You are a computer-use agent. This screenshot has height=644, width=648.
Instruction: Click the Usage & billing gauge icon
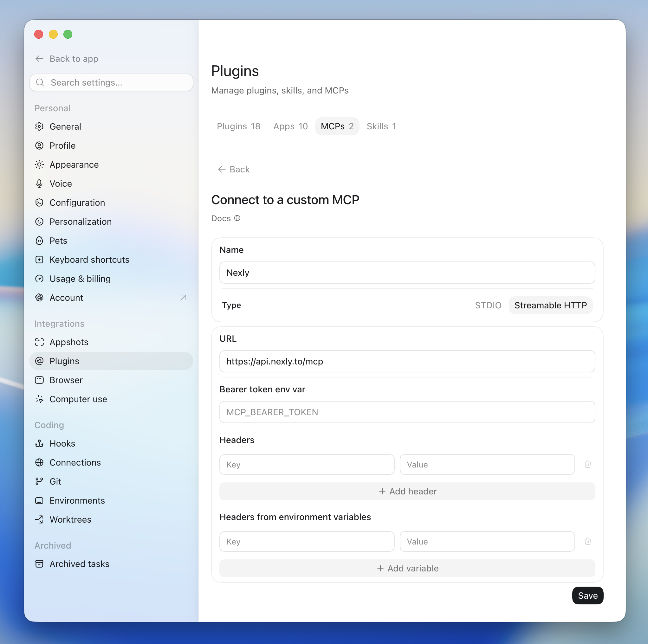[x=39, y=279]
